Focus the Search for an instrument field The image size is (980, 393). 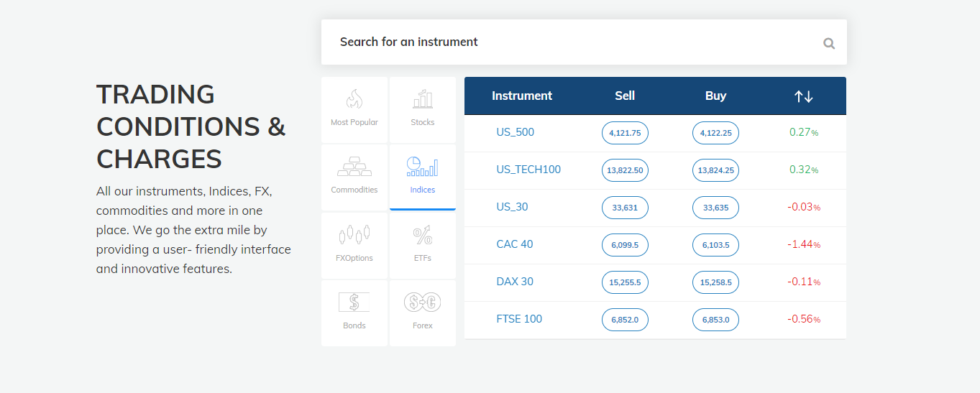click(584, 42)
